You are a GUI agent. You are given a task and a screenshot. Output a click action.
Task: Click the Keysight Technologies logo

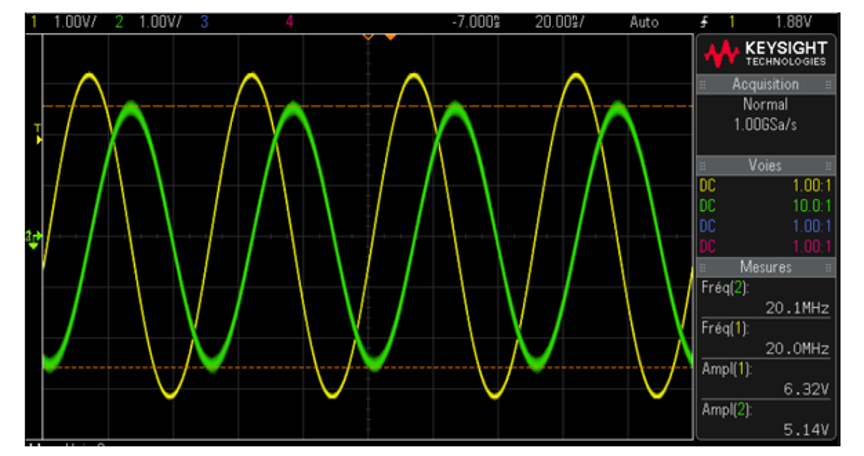point(765,54)
